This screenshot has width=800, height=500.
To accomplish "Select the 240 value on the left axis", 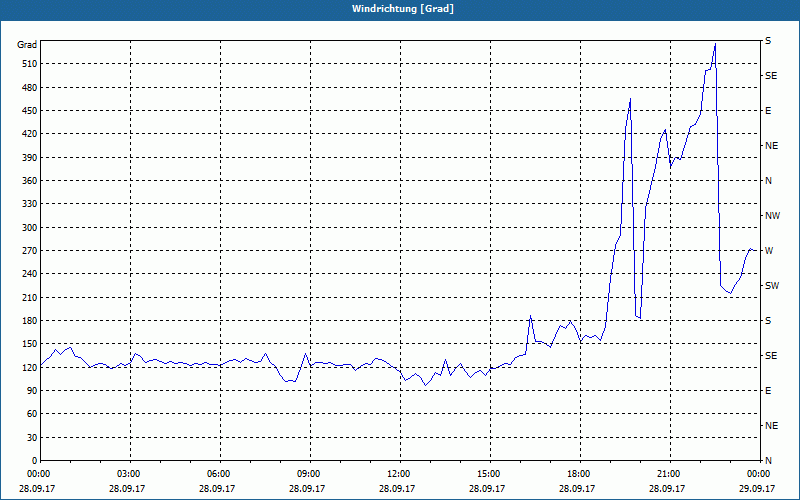I will [30, 274].
